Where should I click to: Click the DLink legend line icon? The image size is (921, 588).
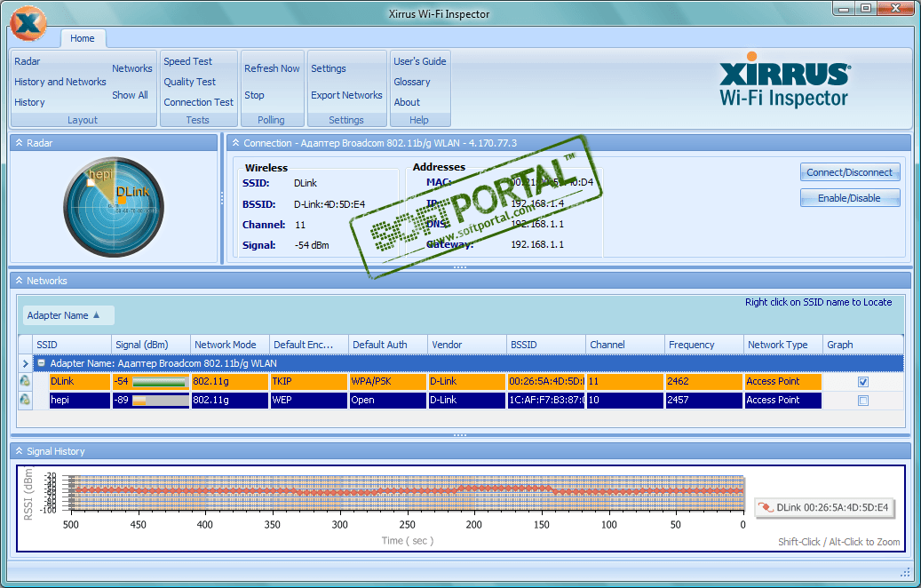765,507
